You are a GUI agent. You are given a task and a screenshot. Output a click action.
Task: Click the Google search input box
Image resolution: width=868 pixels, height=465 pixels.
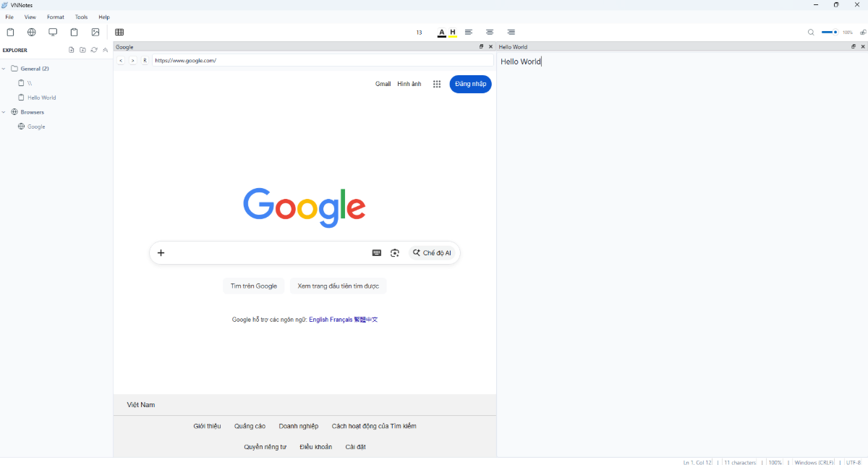(268, 253)
